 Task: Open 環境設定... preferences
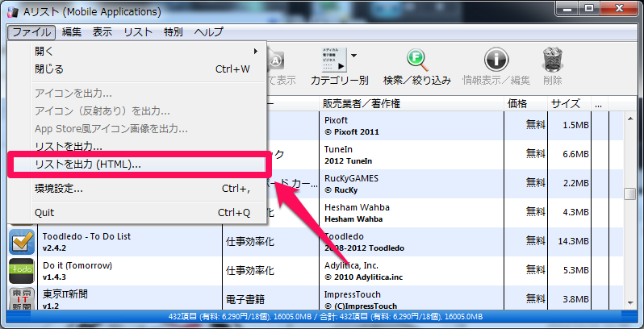click(137, 189)
